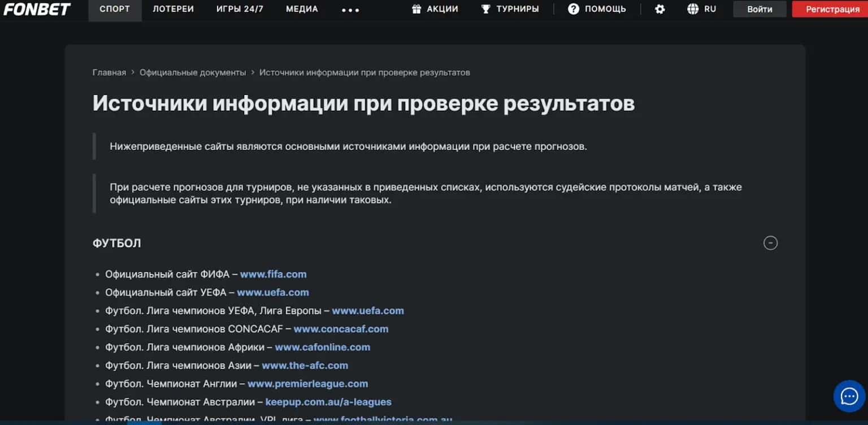The width and height of the screenshot is (868, 425).
Task: Open www.premierleague.com link
Action: pyautogui.click(x=308, y=383)
